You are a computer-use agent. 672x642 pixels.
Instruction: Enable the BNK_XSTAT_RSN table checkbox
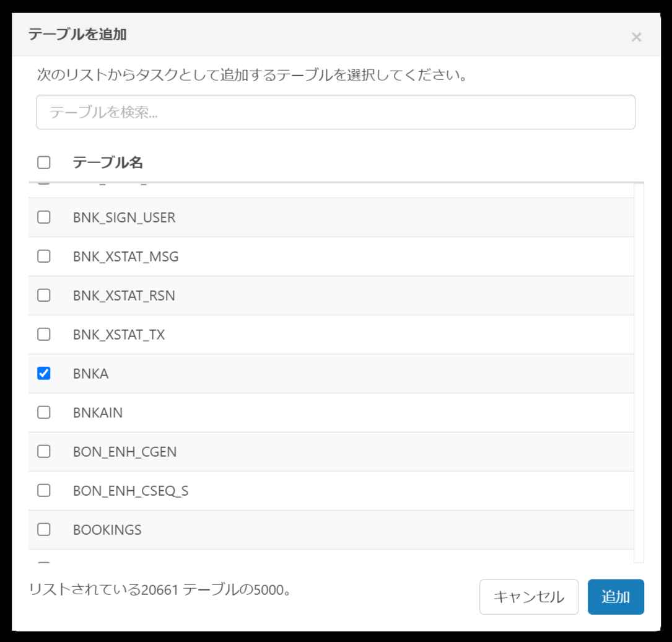[x=44, y=296]
